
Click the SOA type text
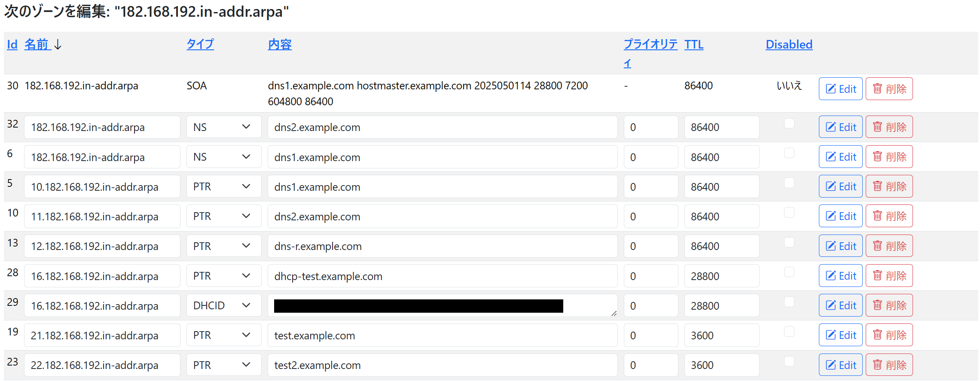pos(196,85)
